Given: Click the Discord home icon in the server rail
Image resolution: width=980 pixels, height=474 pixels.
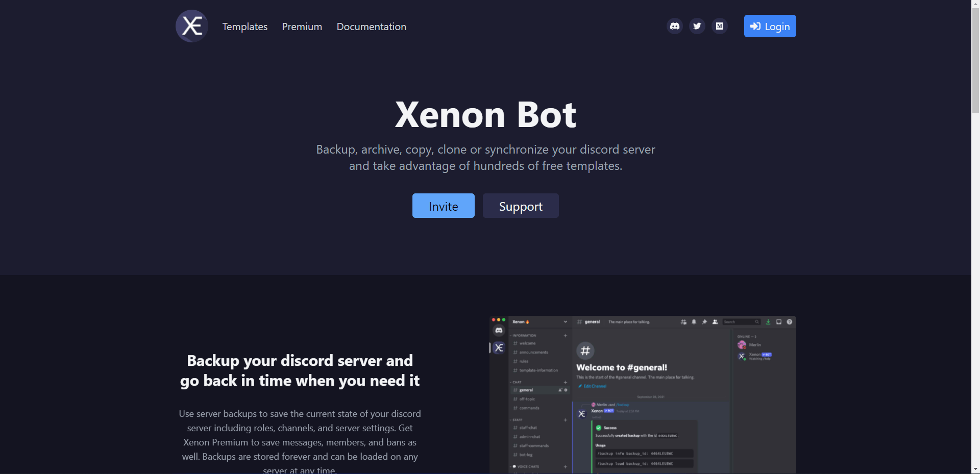Looking at the screenshot, I should coord(499,331).
